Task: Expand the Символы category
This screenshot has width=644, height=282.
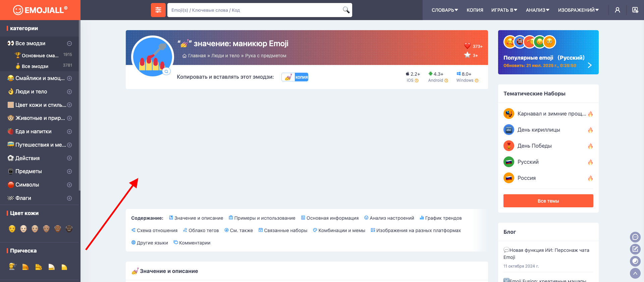Action: coord(69,185)
